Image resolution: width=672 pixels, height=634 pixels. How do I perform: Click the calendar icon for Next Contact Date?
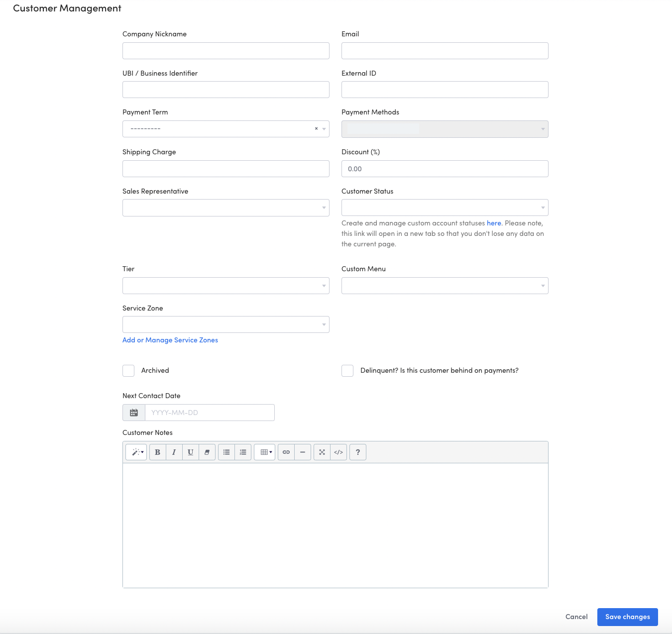click(134, 413)
